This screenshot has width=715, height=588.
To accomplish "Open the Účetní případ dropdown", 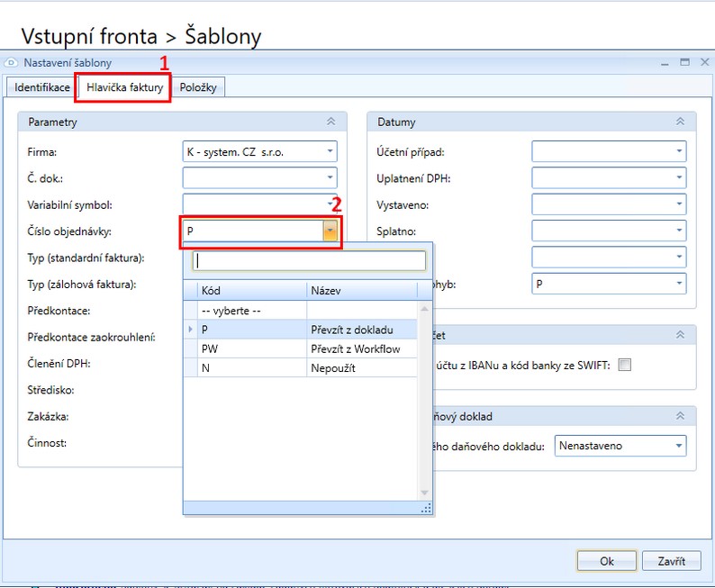I will 679,152.
